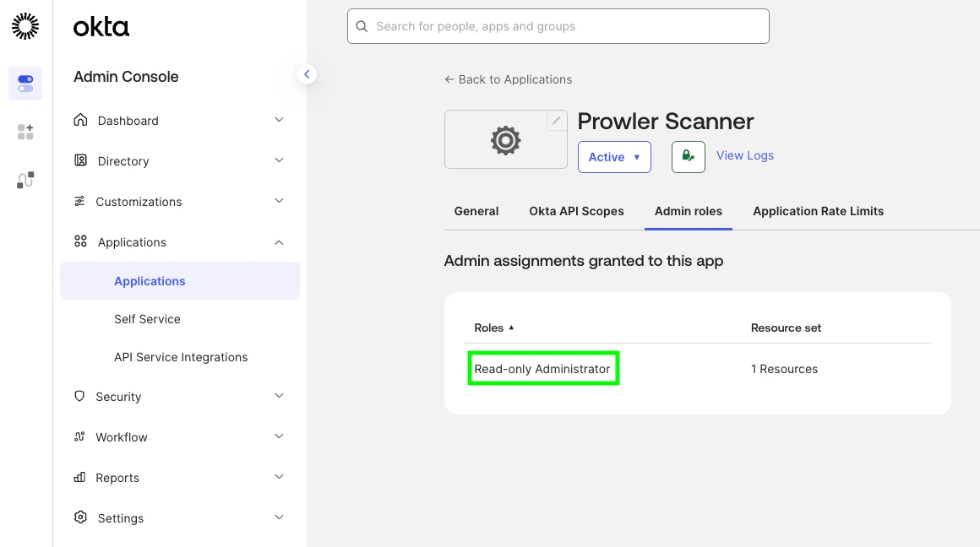Click the green lock provisioning icon button
The width and height of the screenshot is (980, 547).
pos(689,157)
